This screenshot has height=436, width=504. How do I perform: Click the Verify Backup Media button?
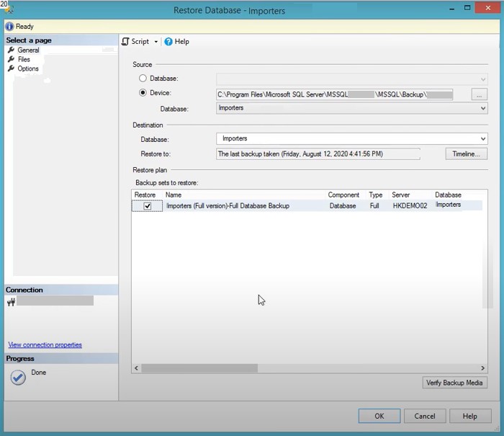(454, 383)
